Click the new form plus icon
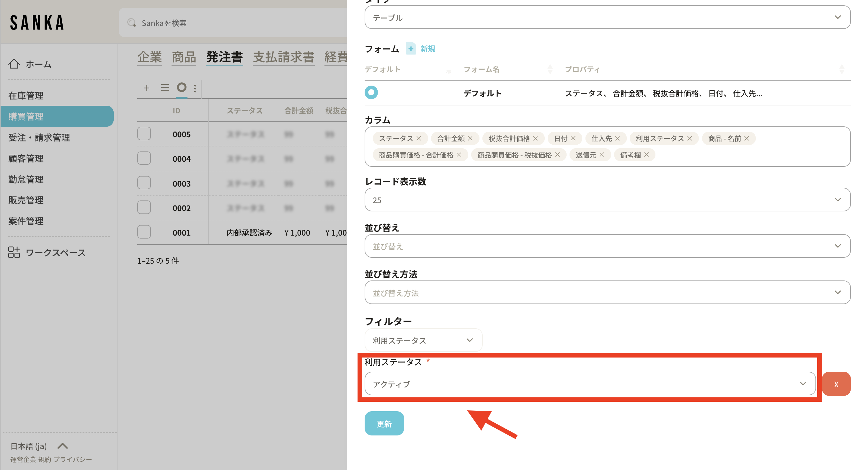The width and height of the screenshot is (868, 470). pos(410,48)
